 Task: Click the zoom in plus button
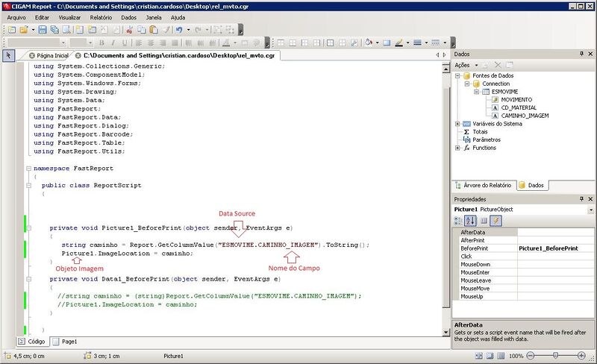(581, 356)
